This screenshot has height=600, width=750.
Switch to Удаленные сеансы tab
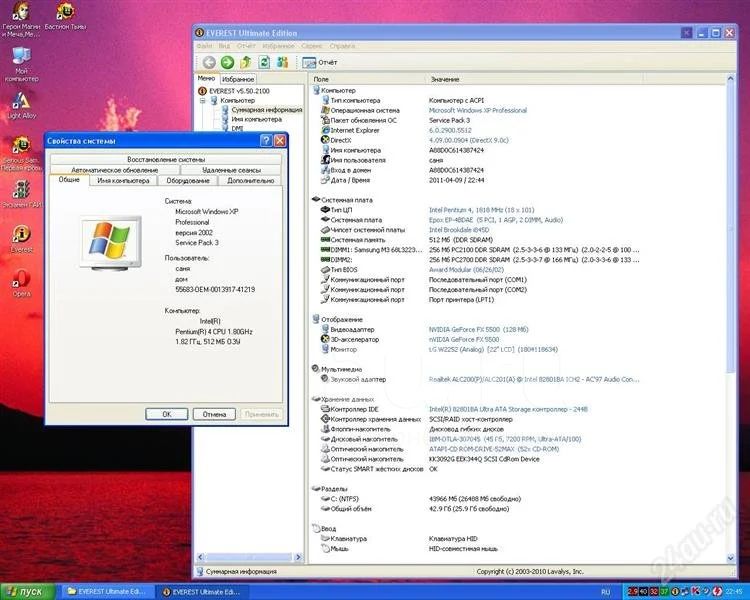pos(232,170)
